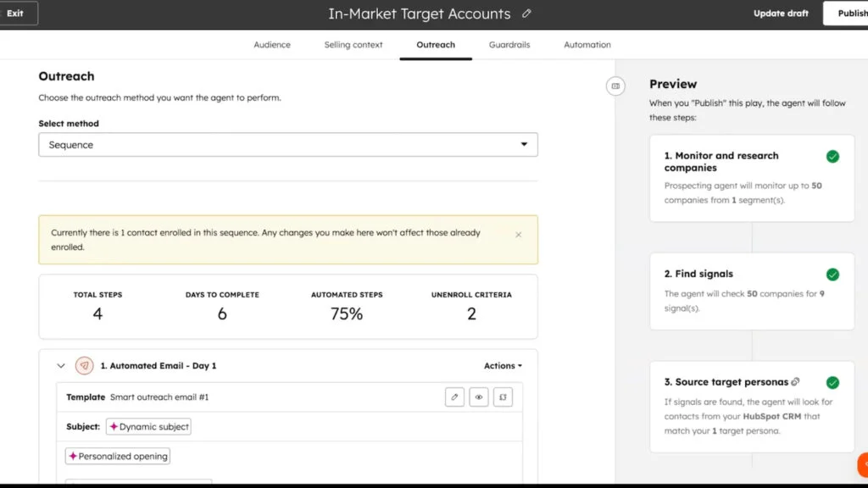Screen dimensions: 868x488
Task: Click the Automated Steps 75% value
Action: pyautogui.click(x=347, y=313)
